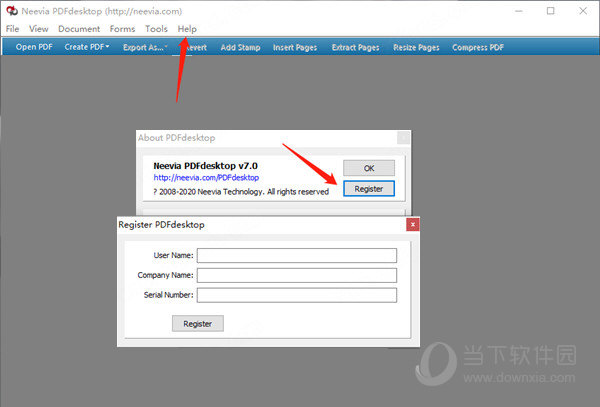Expand the Create PDF dropdown
600x407 pixels.
(x=87, y=47)
